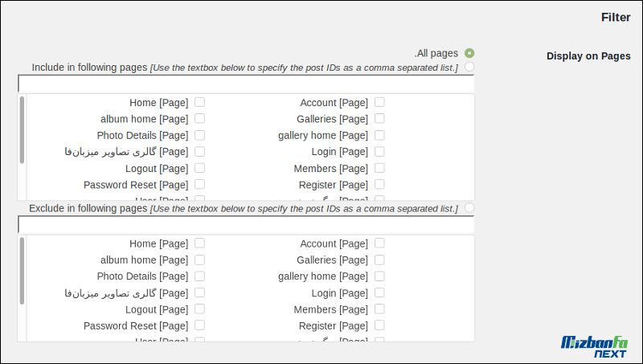
Task: Tick Register [Page] in Exclude list
Action: (x=379, y=325)
